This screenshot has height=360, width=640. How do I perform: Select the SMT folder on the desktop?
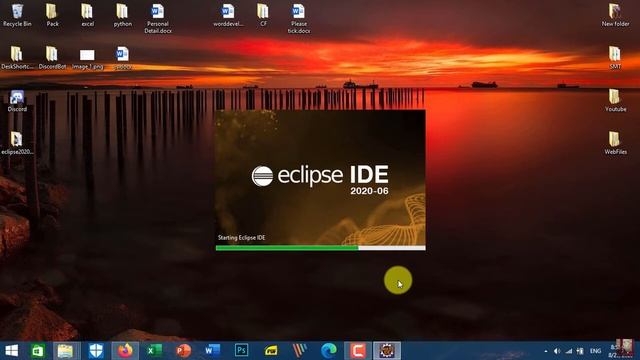615,57
